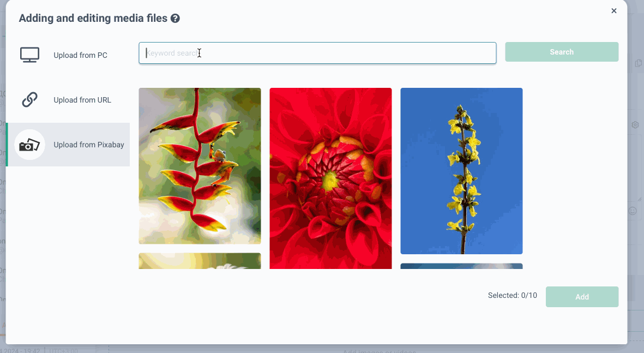
Task: Click the Selected: 0/10 counter text
Action: [512, 296]
